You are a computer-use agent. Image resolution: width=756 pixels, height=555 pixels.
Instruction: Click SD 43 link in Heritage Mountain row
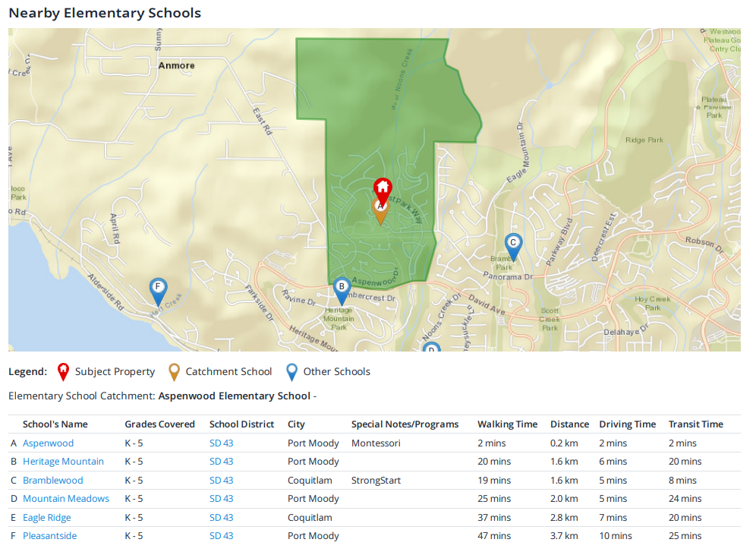222,462
